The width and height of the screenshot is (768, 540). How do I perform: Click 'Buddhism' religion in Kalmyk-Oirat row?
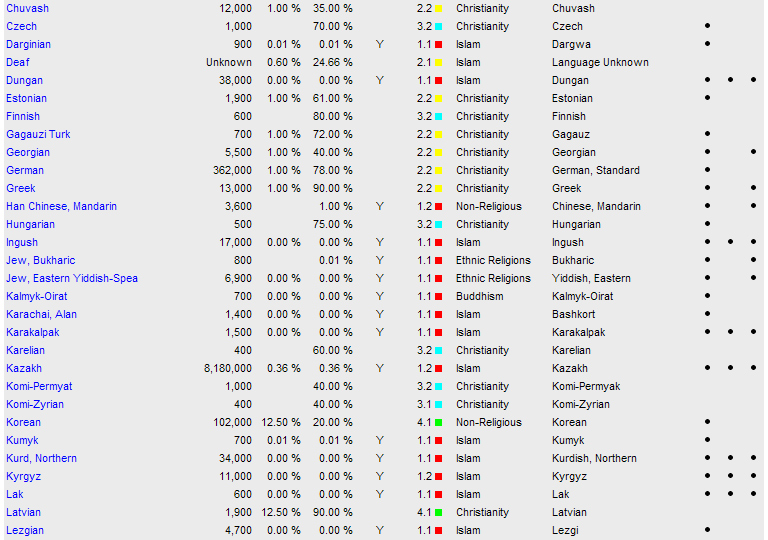tap(480, 296)
